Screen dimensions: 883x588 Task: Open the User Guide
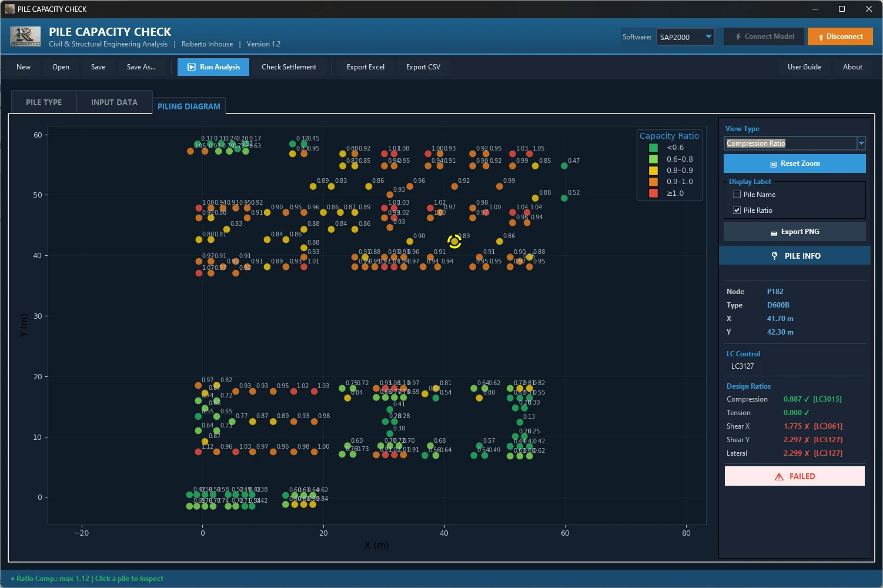tap(804, 67)
